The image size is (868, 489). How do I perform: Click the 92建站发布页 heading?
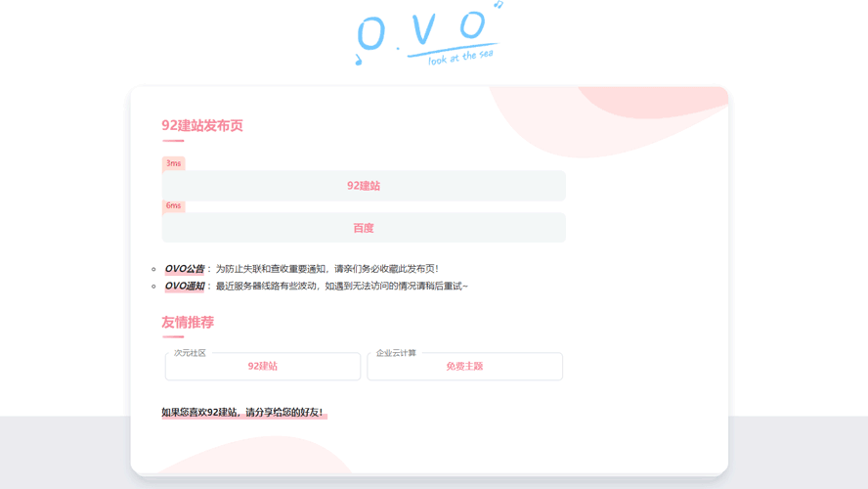(x=202, y=126)
